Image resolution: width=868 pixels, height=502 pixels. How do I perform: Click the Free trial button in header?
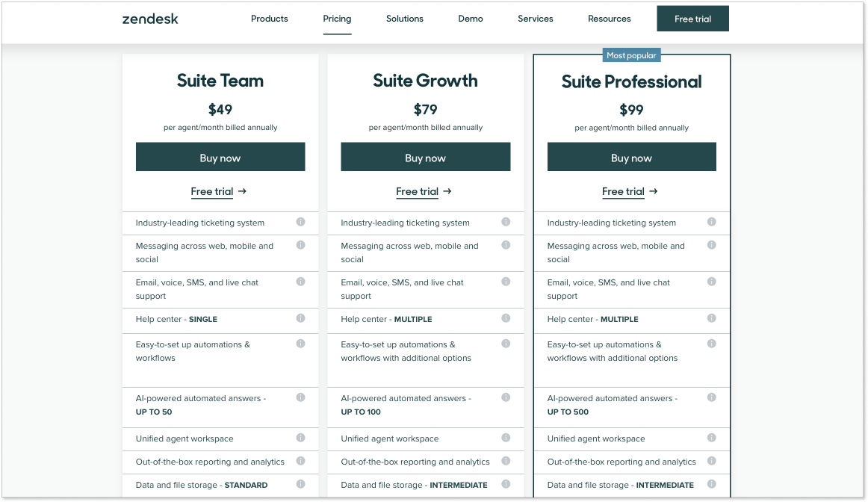(x=693, y=19)
